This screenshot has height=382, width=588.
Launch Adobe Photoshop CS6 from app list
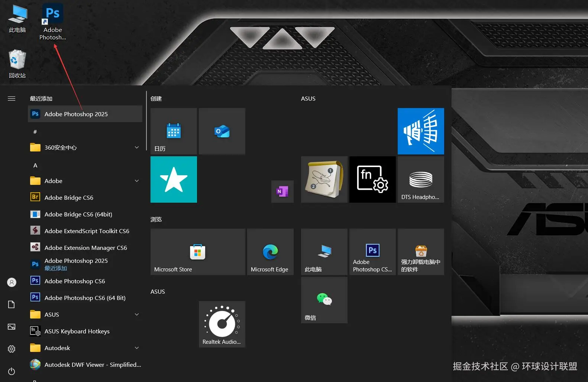[85, 281]
